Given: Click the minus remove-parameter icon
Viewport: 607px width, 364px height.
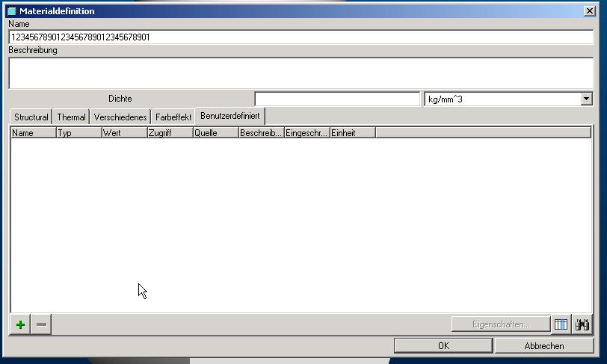Looking at the screenshot, I should click(41, 324).
